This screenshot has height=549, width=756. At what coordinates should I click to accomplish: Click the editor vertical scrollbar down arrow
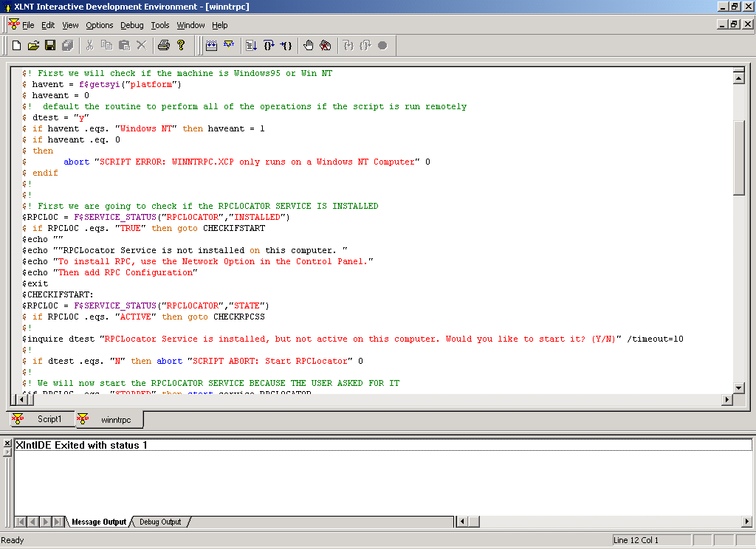point(738,387)
